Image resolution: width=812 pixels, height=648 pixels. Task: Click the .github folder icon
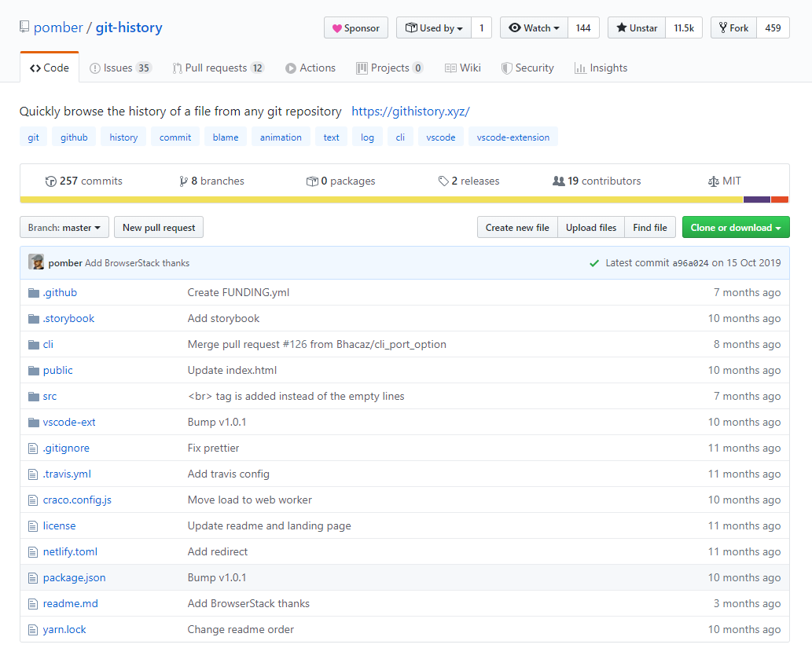point(34,293)
